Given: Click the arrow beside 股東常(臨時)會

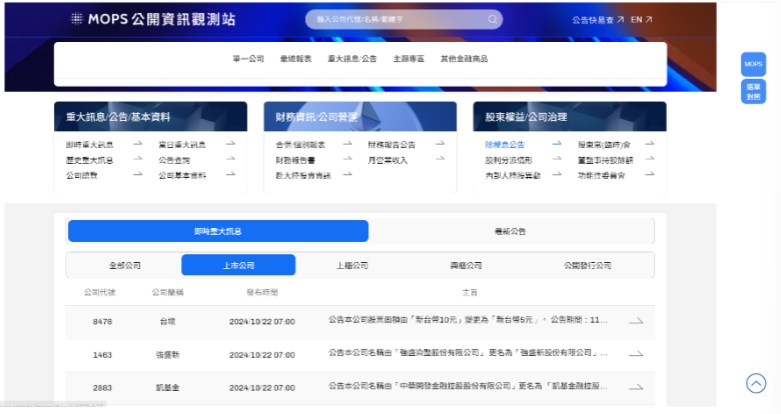Looking at the screenshot, I should pyautogui.click(x=650, y=143).
